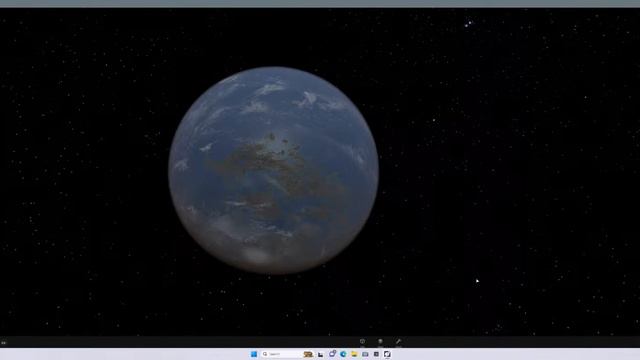The height and width of the screenshot is (360, 640).
Task: Open the small dark square taskbar app
Action: 376,354
